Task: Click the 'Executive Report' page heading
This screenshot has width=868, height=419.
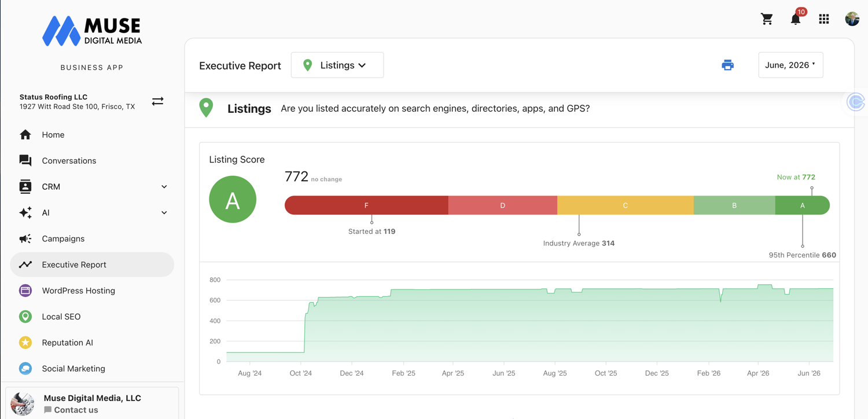Action: [x=240, y=65]
